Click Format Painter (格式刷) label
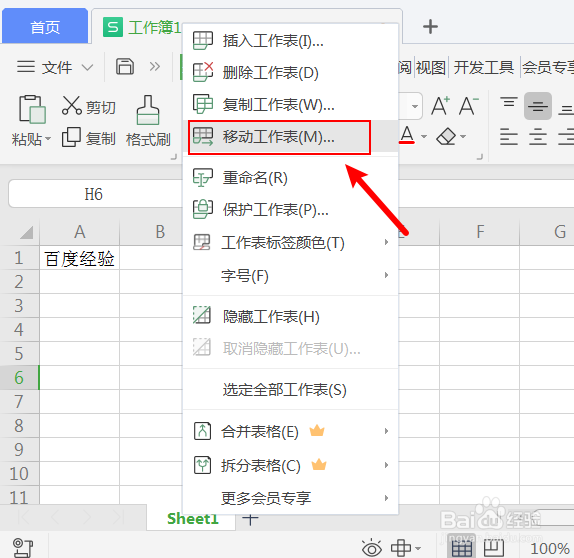 coord(148,140)
